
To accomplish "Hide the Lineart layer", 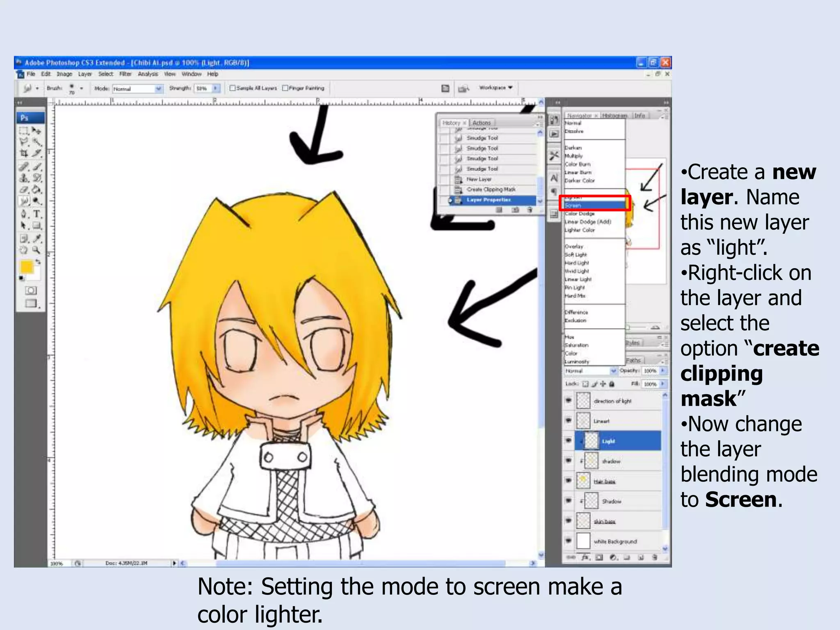I will point(568,420).
